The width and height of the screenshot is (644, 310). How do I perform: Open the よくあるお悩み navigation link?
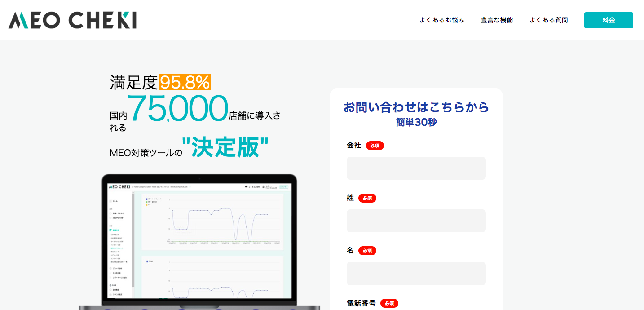442,20
